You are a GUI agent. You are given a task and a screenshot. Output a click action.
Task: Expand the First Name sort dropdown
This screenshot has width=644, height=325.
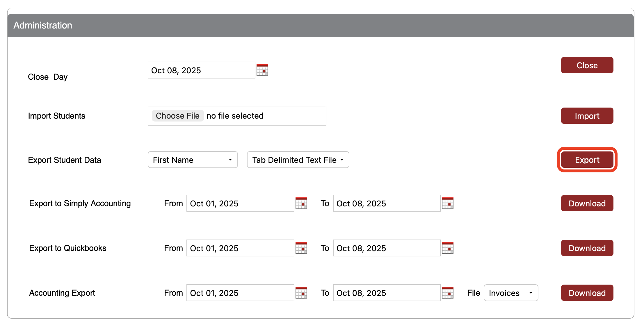click(193, 160)
